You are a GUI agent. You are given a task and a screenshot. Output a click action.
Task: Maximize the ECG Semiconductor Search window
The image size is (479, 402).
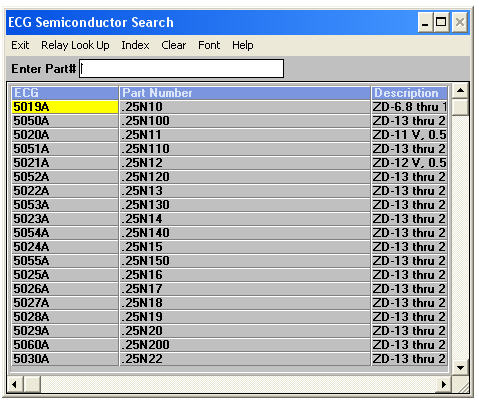441,23
